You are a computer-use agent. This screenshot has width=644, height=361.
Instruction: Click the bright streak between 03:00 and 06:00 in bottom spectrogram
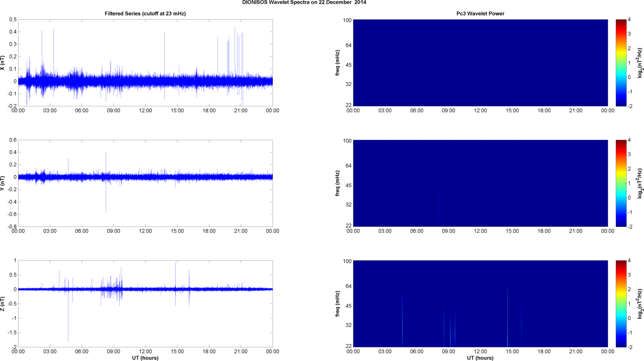coord(402,321)
